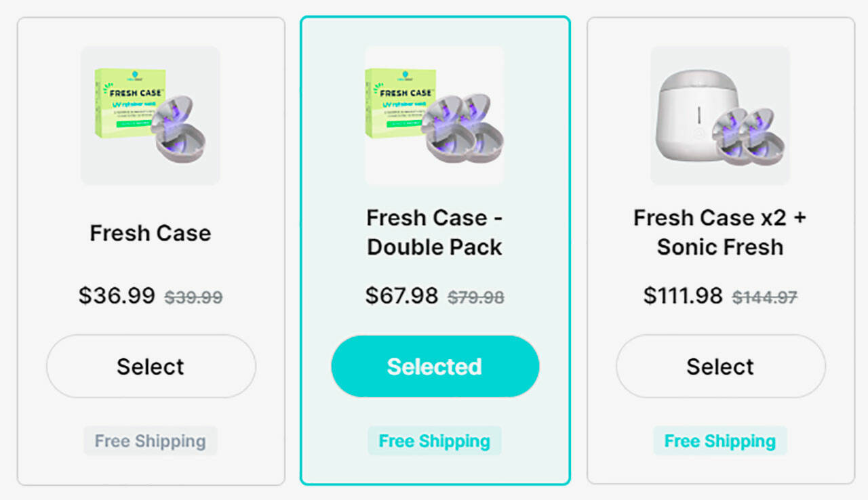
Task: Click the gray Free Shipping badge
Action: (151, 441)
